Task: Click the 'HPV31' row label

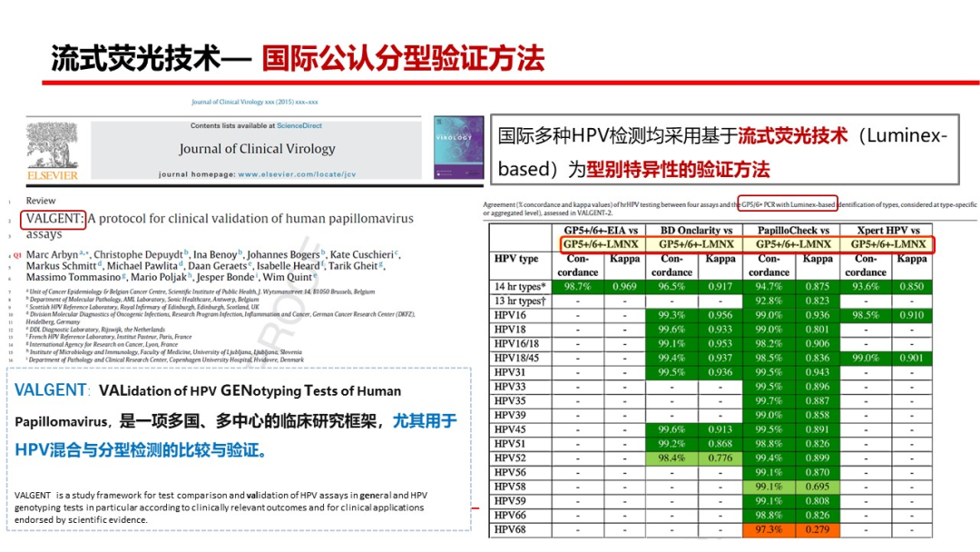Action: click(x=510, y=372)
